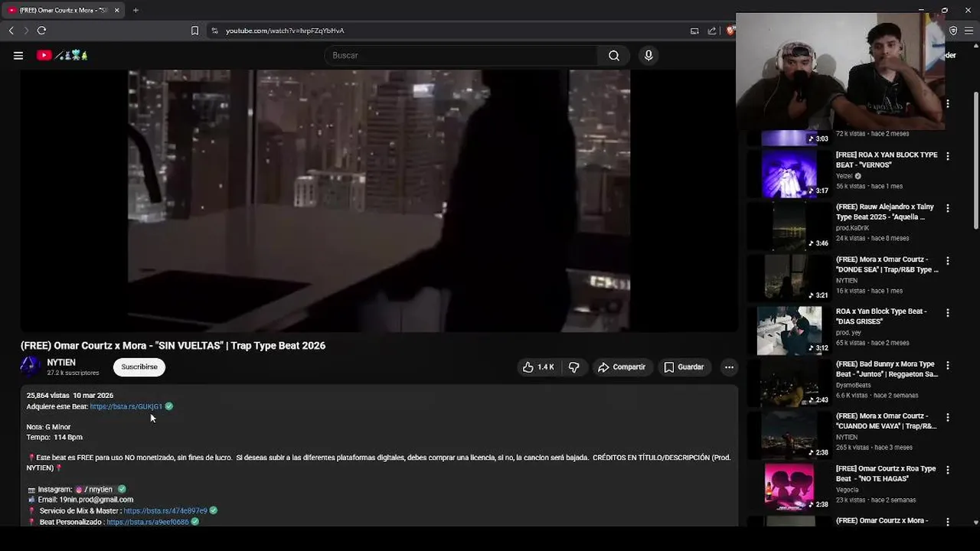Click into the Buscar search field
Screen dimensions: 980x551
coord(461,55)
